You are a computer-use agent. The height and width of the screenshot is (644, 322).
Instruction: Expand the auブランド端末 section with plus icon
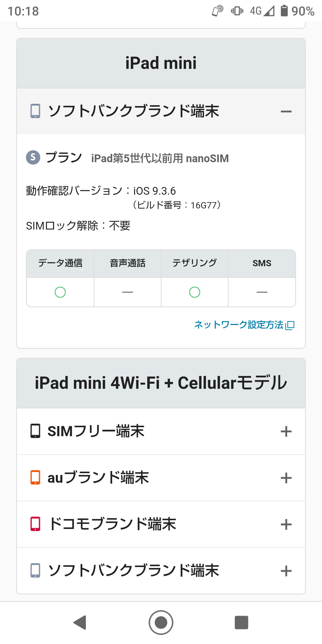286,478
